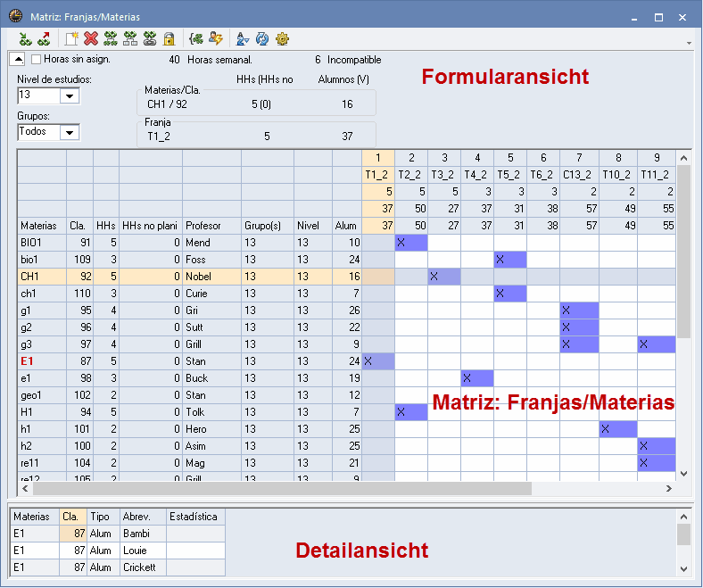Click the matrix vertical scrollbar down arrow
This screenshot has height=588, width=703.
pyautogui.click(x=683, y=474)
